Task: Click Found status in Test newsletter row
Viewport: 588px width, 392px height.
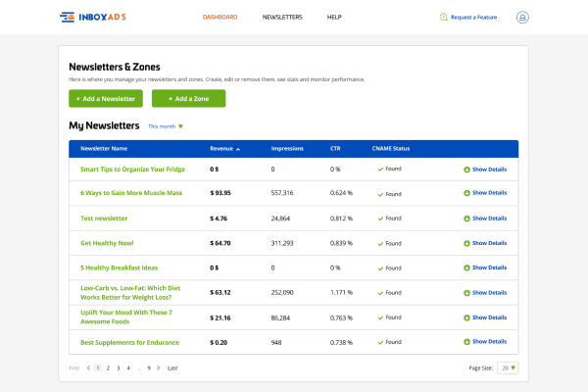Action: [x=390, y=219]
